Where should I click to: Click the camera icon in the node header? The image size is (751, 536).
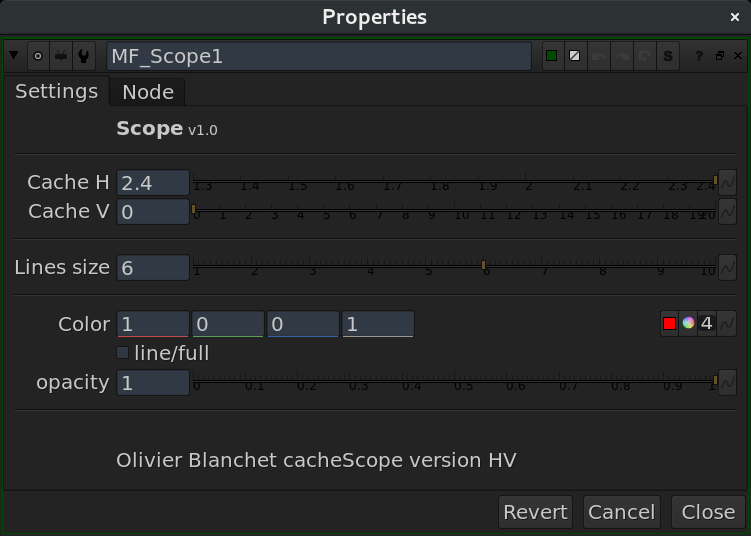(x=61, y=56)
